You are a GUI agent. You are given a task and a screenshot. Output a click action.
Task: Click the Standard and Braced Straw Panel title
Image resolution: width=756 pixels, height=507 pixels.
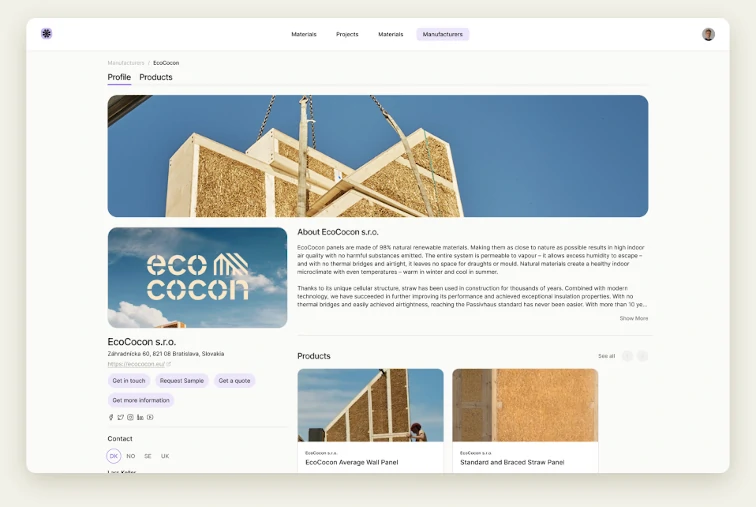coord(512,463)
